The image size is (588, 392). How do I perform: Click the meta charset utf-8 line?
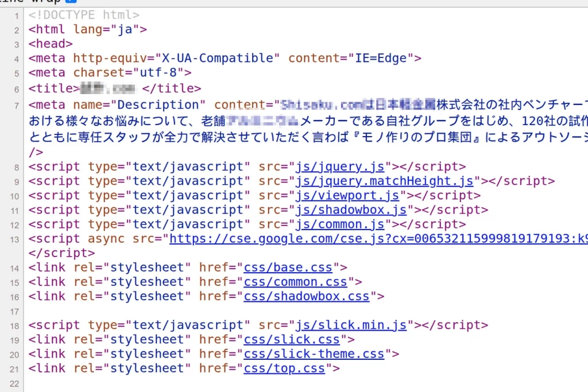point(109,72)
